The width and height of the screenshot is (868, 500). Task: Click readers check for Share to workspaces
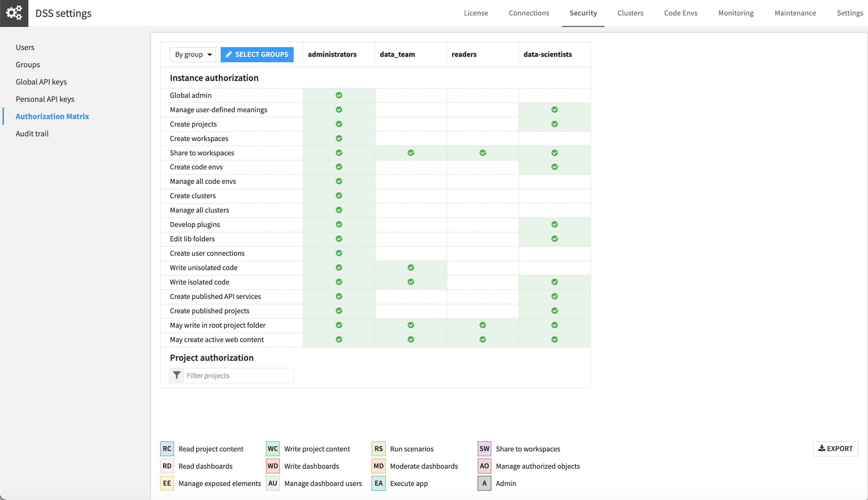[x=483, y=153]
